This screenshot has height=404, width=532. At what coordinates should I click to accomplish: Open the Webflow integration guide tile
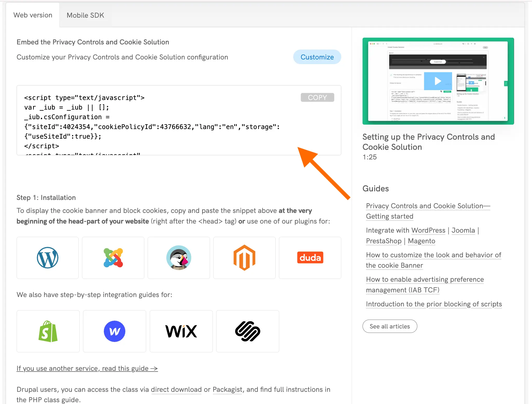[x=114, y=331]
